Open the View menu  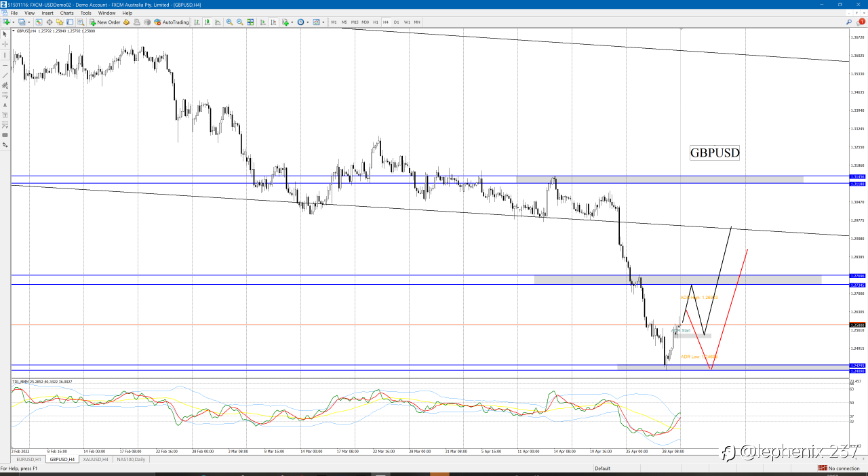(29, 13)
